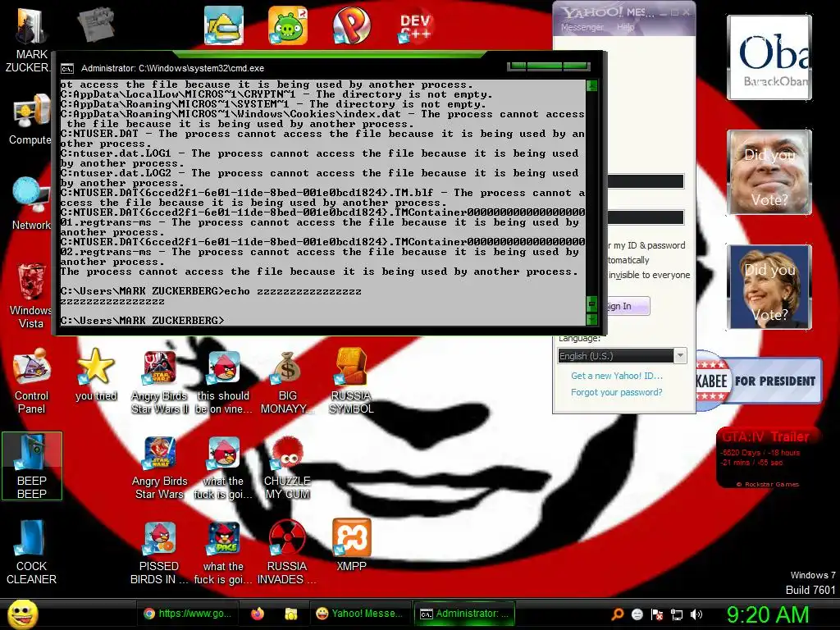Click 'Get a new Yahoo! ID...' link
The image size is (840, 630).
point(617,376)
